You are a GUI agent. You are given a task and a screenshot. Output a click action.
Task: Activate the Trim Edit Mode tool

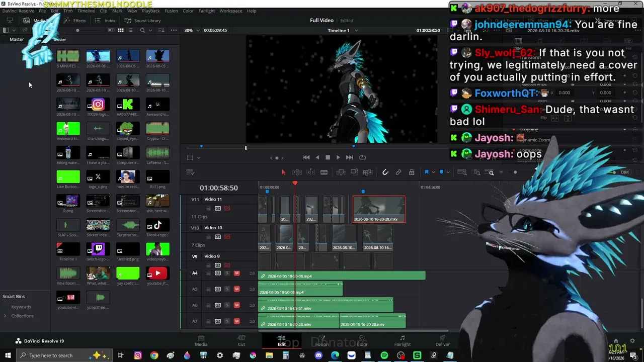tap(297, 172)
